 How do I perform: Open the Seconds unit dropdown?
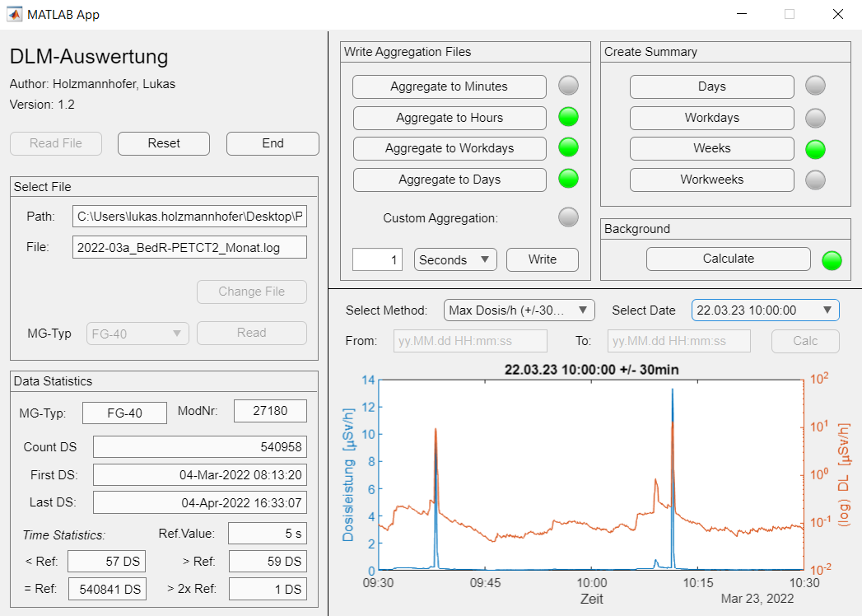click(x=455, y=259)
